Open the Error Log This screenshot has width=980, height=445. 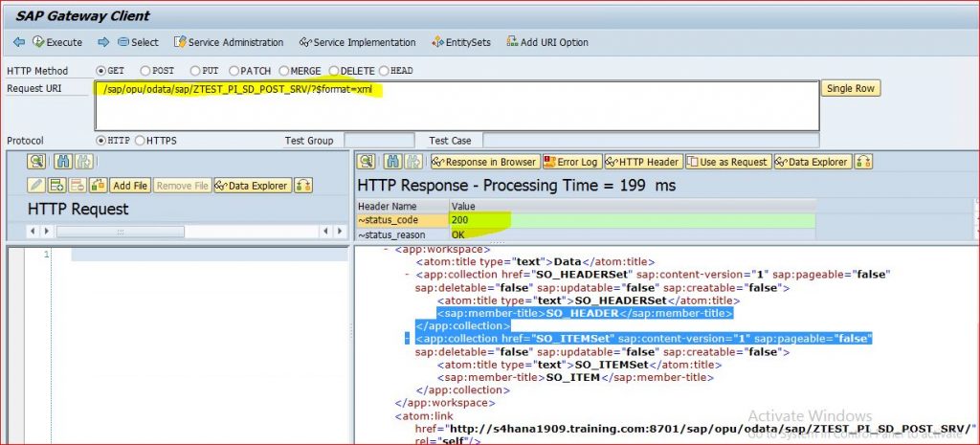[571, 162]
